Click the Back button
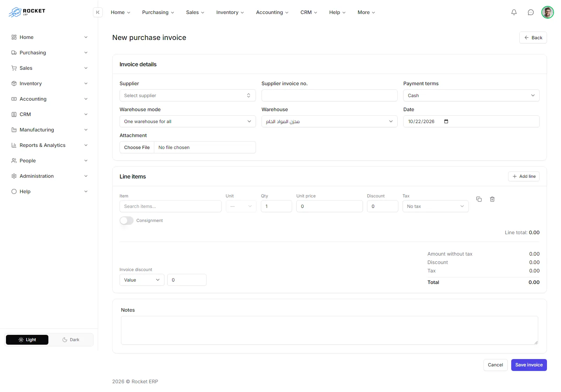The width and height of the screenshot is (561, 392). 533,38
